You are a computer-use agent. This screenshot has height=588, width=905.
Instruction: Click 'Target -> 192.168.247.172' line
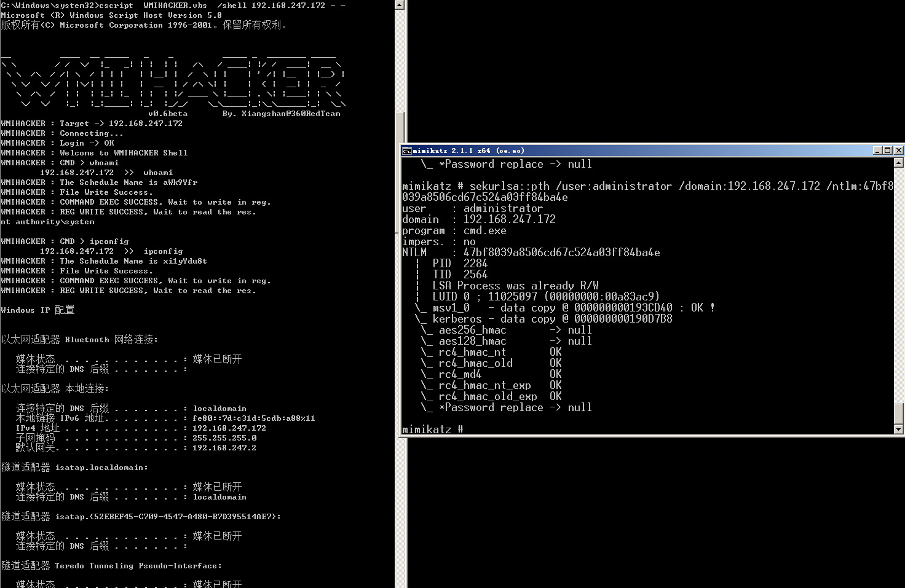click(92, 123)
